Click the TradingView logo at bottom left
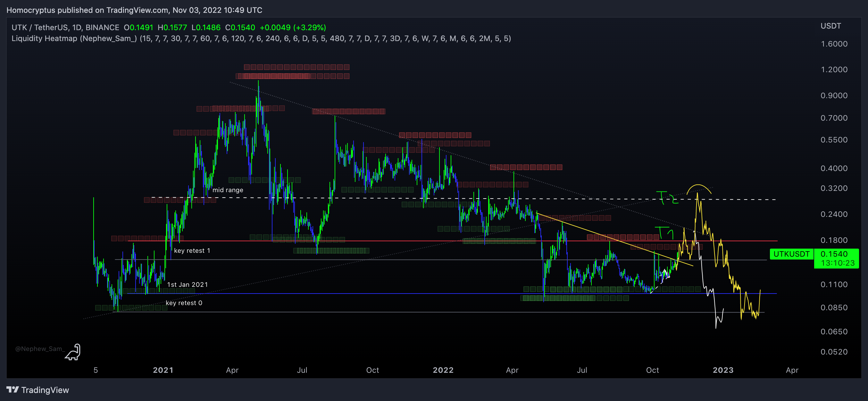 pyautogui.click(x=38, y=390)
